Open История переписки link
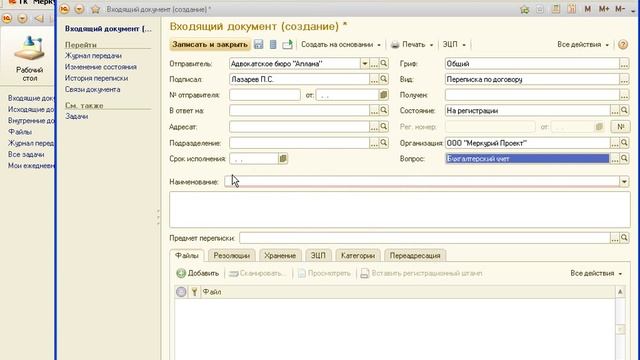Image resolution: width=640 pixels, height=360 pixels. [96, 78]
